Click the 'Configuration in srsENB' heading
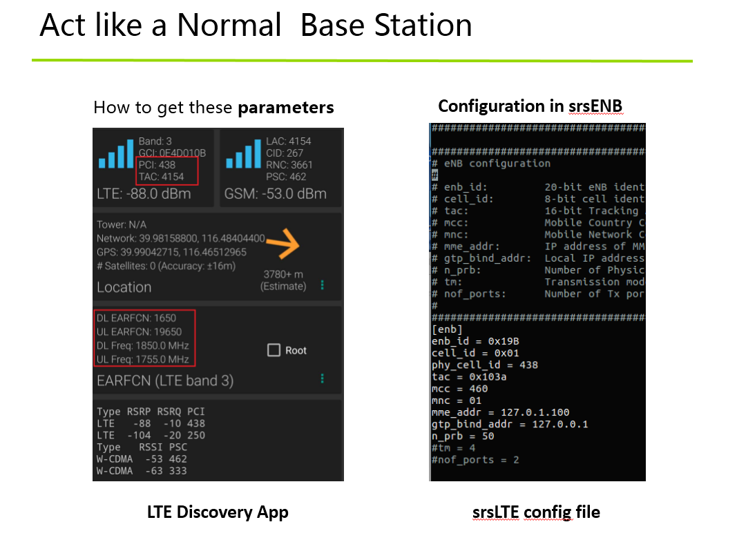 (x=530, y=106)
